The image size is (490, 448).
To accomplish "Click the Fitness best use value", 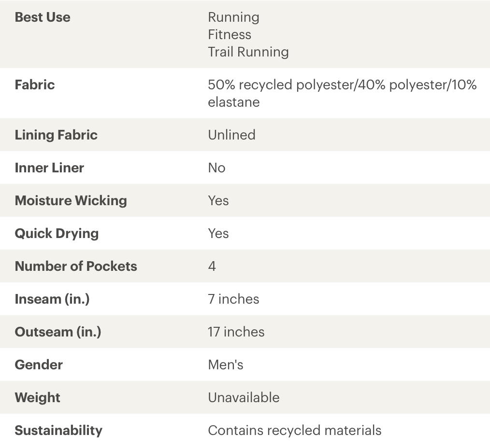I will tap(230, 35).
